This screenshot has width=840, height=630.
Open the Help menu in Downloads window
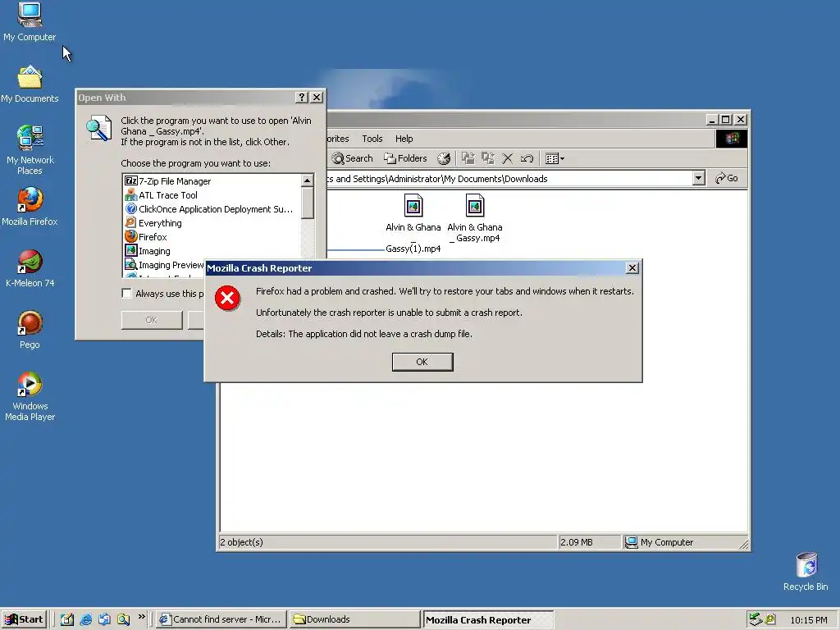pyautogui.click(x=404, y=139)
